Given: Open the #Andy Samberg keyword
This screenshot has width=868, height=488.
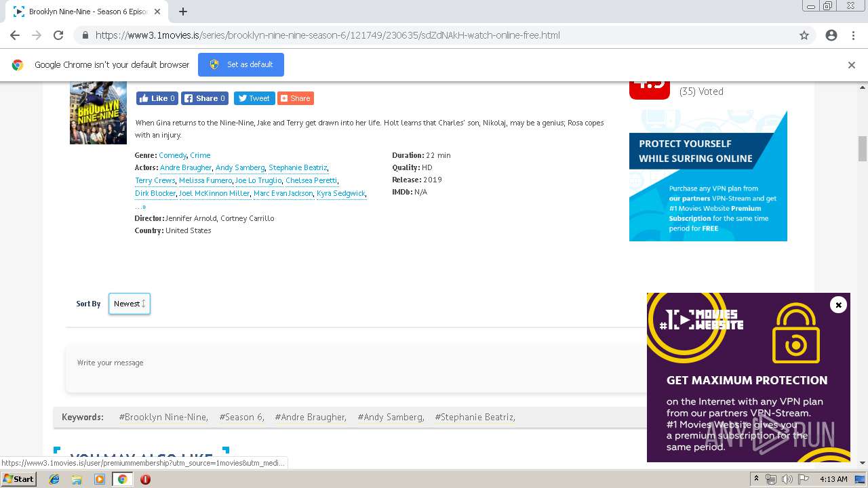Looking at the screenshot, I should [x=391, y=417].
